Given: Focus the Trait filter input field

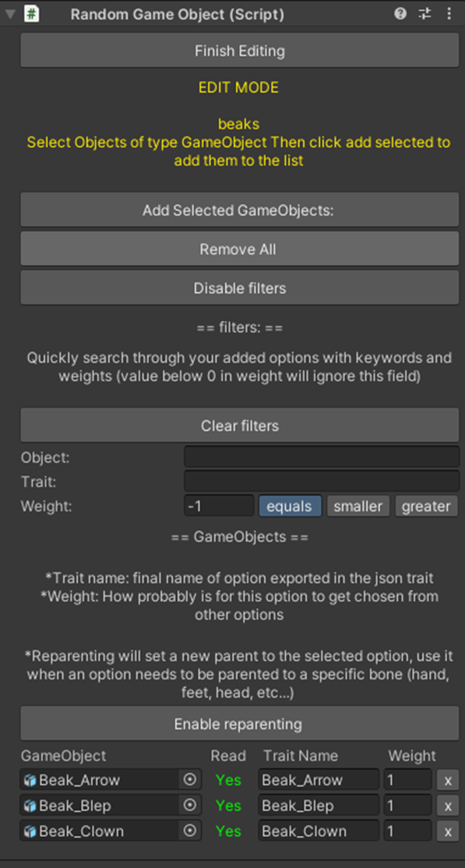Looking at the screenshot, I should pyautogui.click(x=322, y=481).
